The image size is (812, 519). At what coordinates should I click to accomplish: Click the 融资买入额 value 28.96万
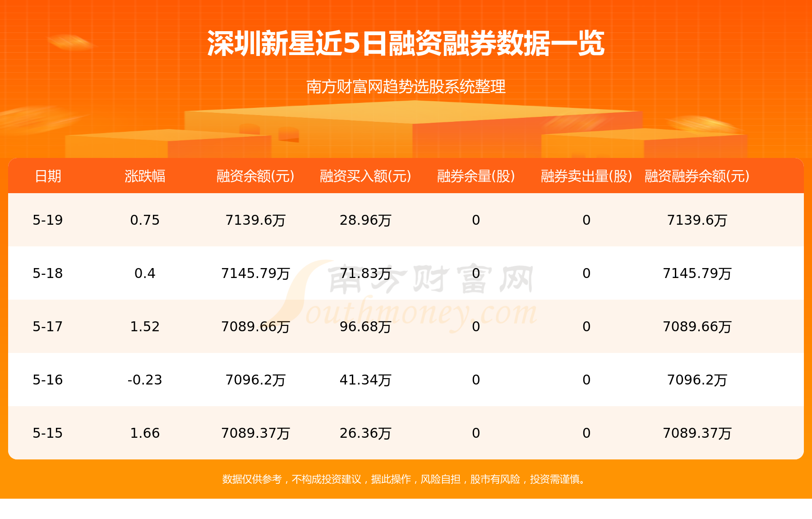tap(365, 220)
